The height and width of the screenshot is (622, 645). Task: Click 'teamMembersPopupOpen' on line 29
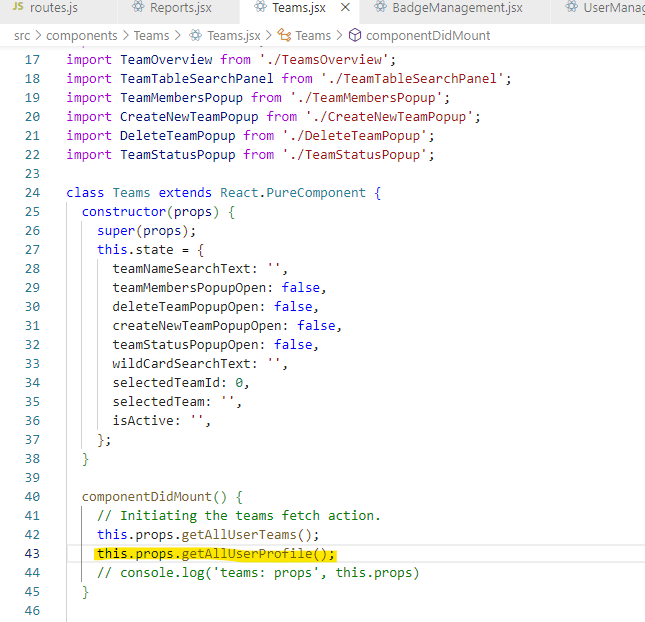point(189,288)
